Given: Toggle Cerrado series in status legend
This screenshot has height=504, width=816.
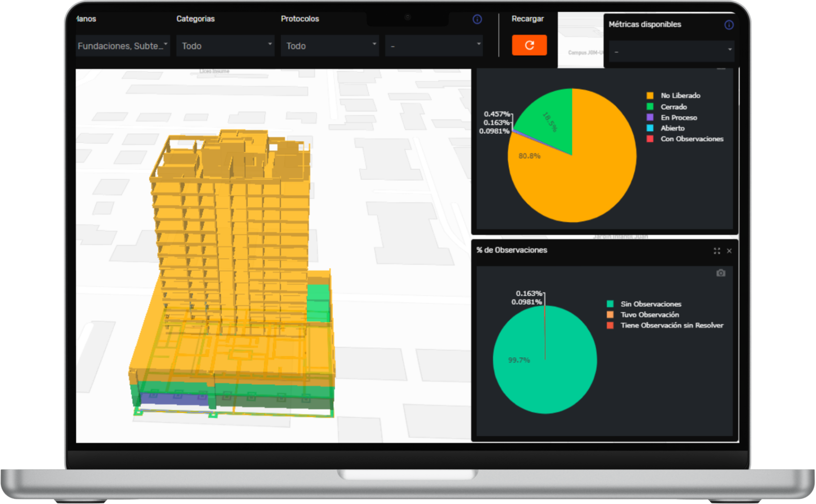Looking at the screenshot, I should (673, 107).
